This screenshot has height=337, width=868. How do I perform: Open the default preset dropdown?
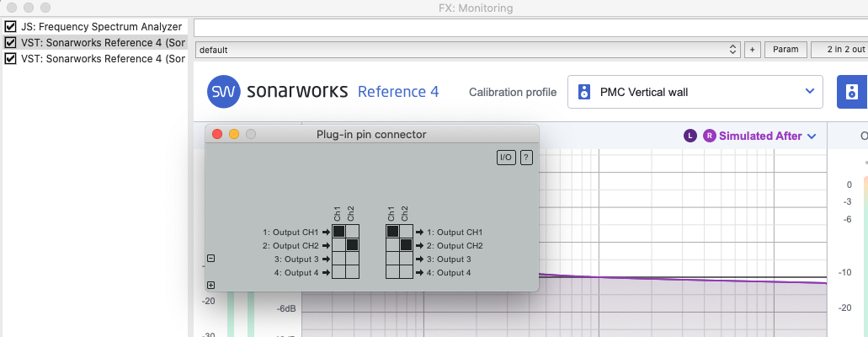[x=468, y=50]
